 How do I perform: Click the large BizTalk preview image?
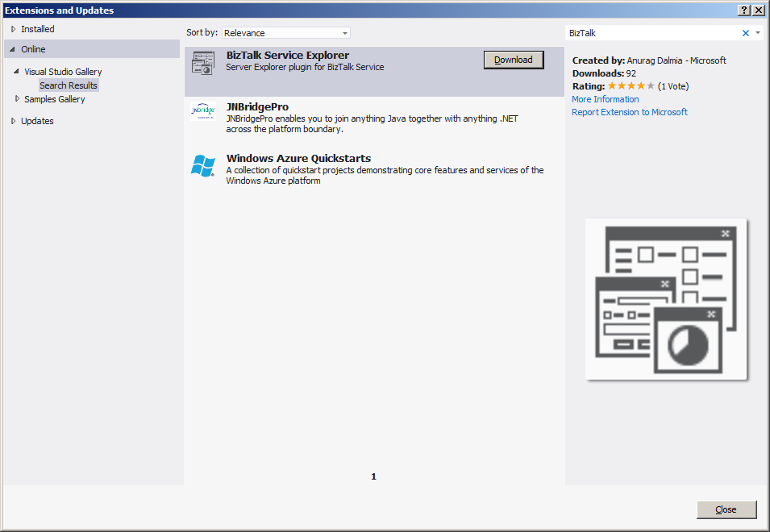click(666, 299)
